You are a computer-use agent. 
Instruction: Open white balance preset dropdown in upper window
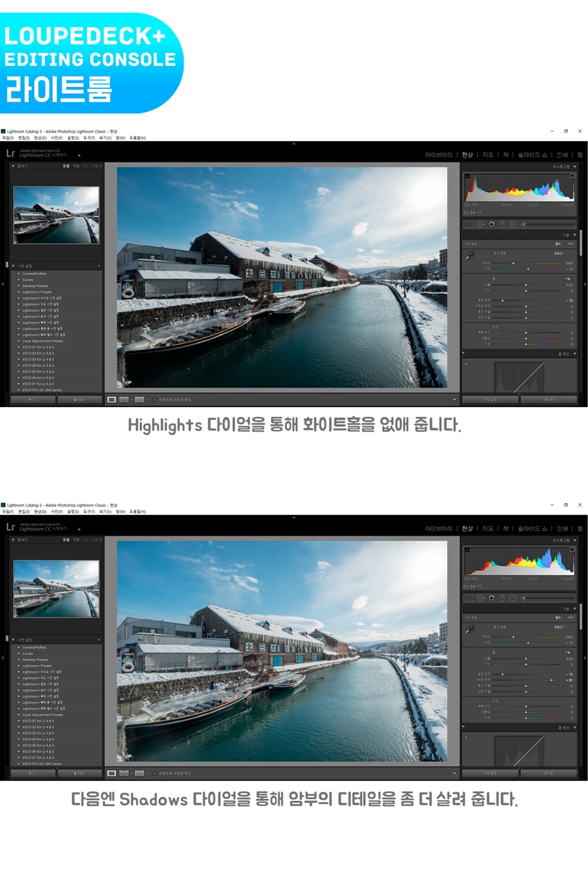[561, 253]
